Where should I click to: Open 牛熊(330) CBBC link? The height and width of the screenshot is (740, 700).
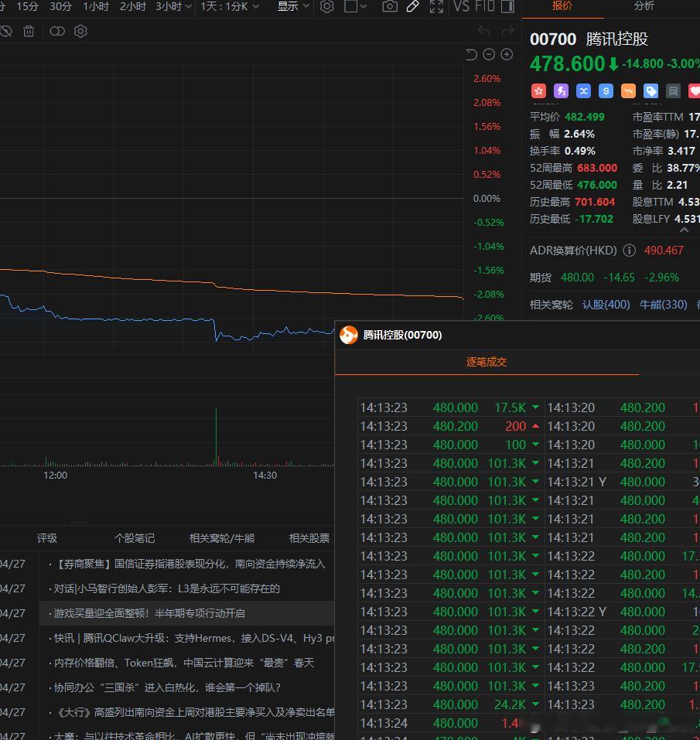(663, 305)
